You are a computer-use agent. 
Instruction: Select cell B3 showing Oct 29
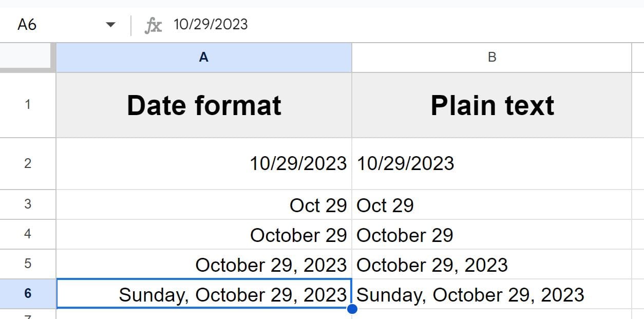[x=492, y=205]
